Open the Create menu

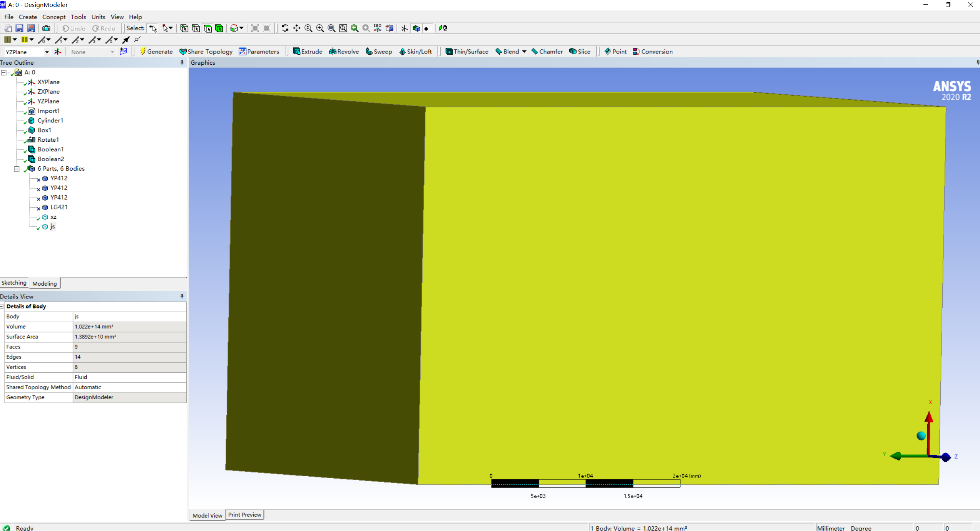(x=28, y=17)
